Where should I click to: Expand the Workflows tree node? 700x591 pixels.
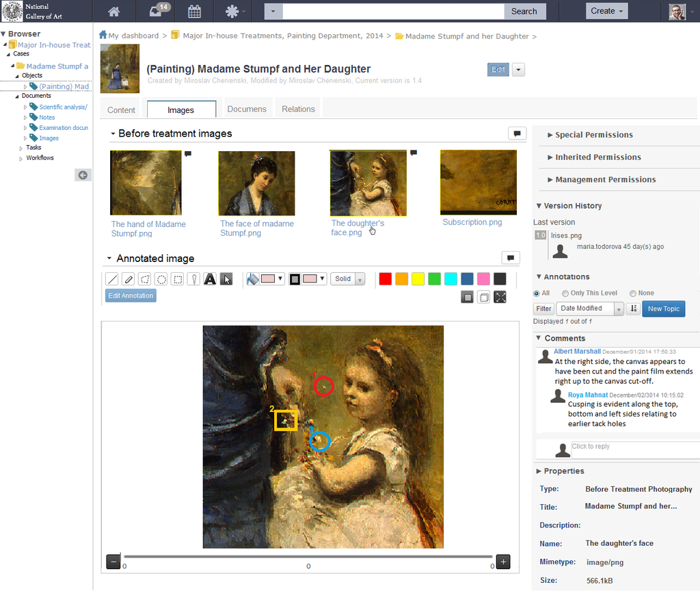(x=21, y=159)
